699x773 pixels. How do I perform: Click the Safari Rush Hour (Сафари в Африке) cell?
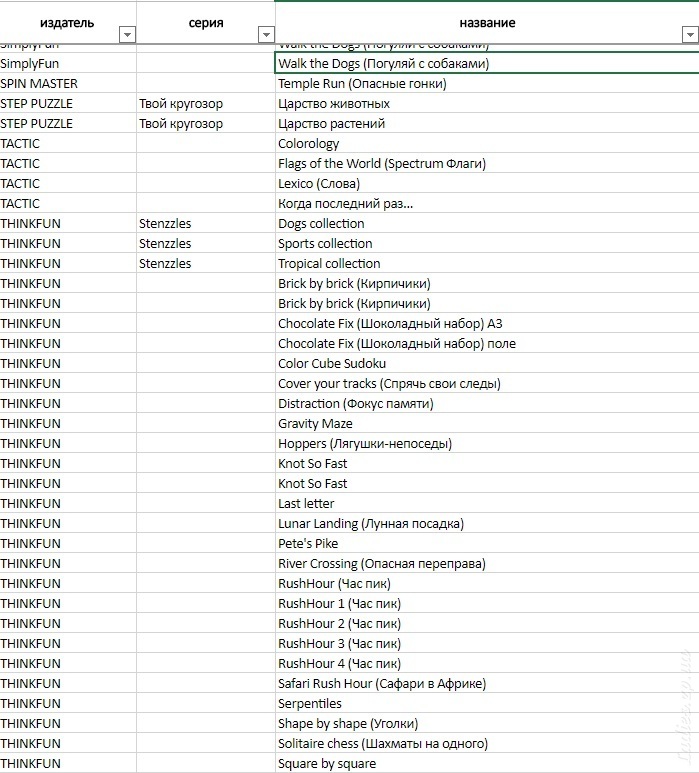pos(487,683)
